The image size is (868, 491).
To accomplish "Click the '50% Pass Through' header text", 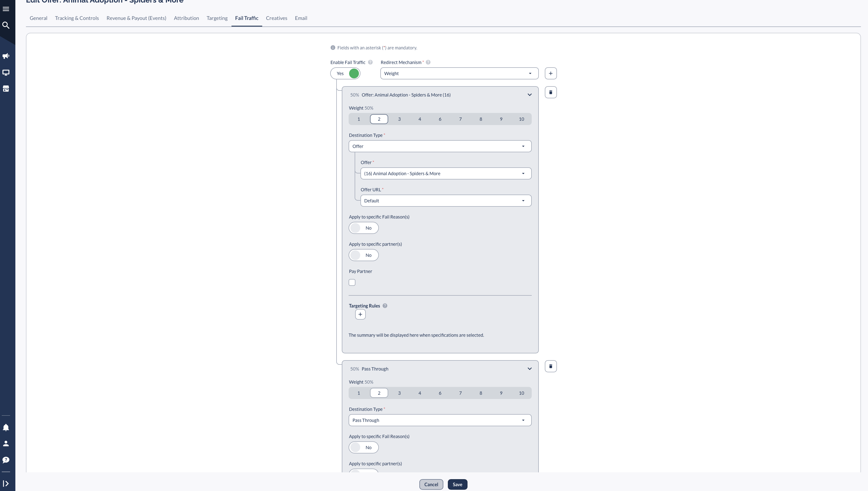I will point(369,369).
